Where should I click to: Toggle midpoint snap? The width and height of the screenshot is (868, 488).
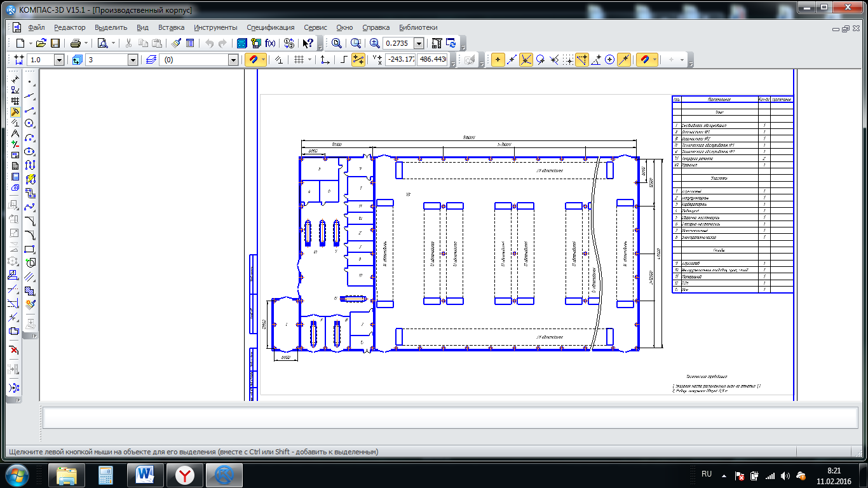512,60
